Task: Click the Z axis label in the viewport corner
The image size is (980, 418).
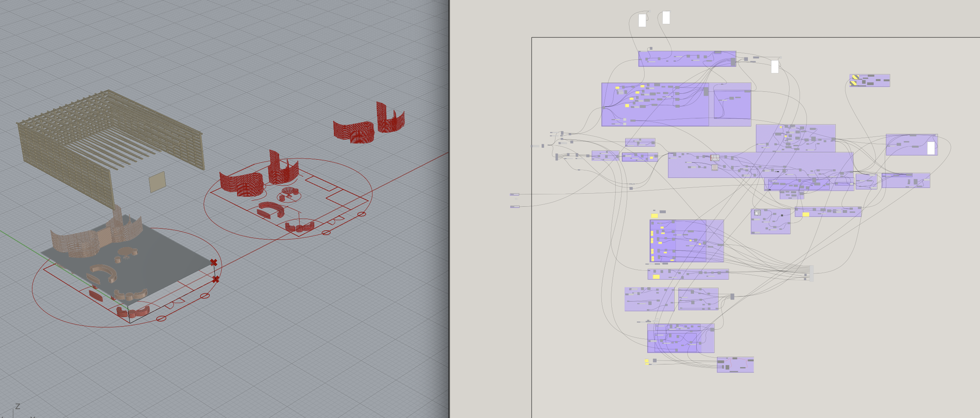Action: 17,406
